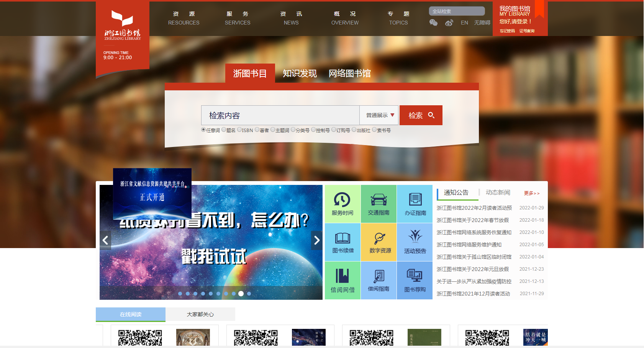Open the 图书荐购 icon tile
This screenshot has width=644, height=348.
415,280
